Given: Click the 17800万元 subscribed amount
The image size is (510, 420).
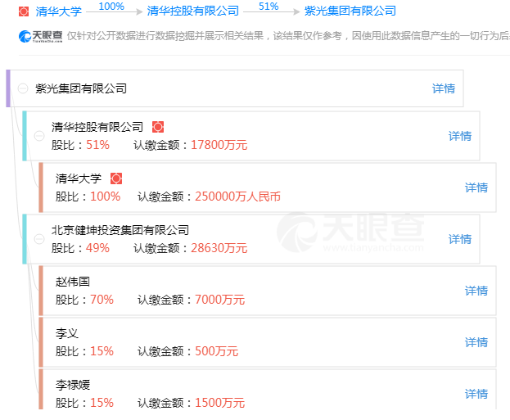Looking at the screenshot, I should [x=219, y=145].
